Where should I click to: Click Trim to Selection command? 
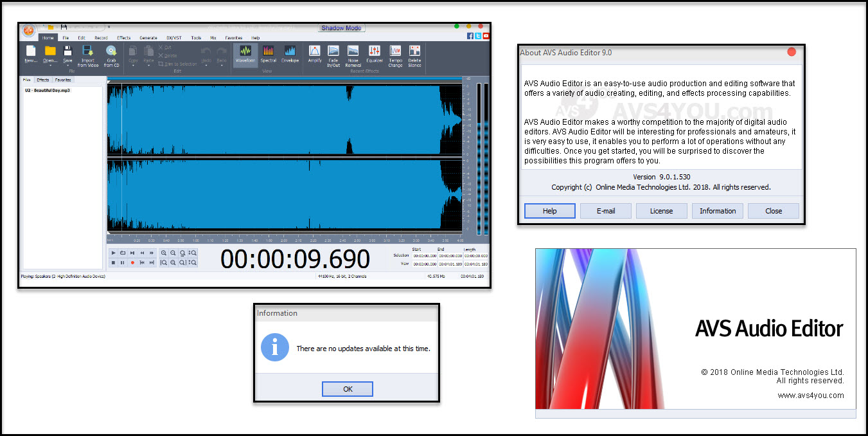(x=178, y=64)
